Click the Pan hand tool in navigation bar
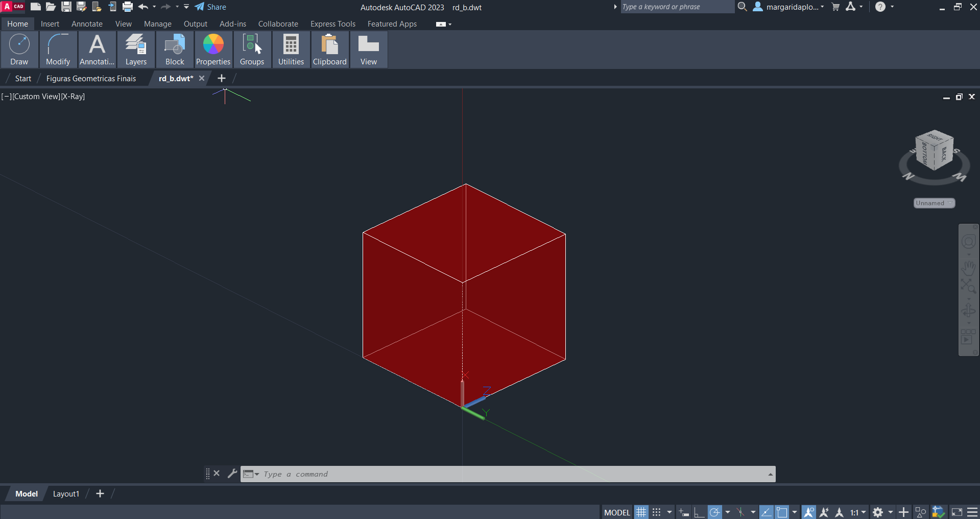This screenshot has height=519, width=980. [x=968, y=267]
